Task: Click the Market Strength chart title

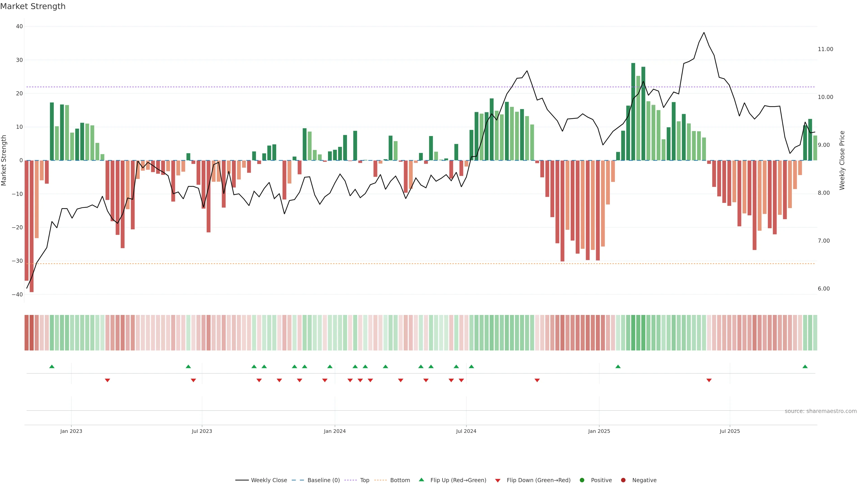Action: 33,6
